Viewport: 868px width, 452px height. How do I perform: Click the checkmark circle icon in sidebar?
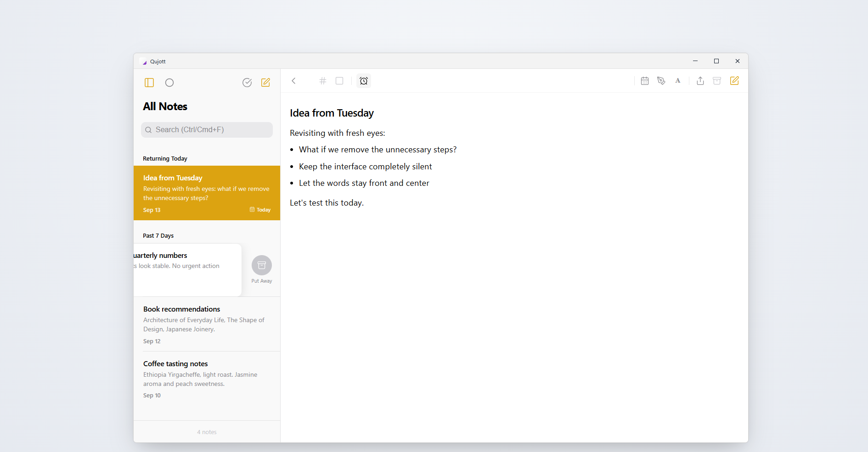pyautogui.click(x=247, y=83)
